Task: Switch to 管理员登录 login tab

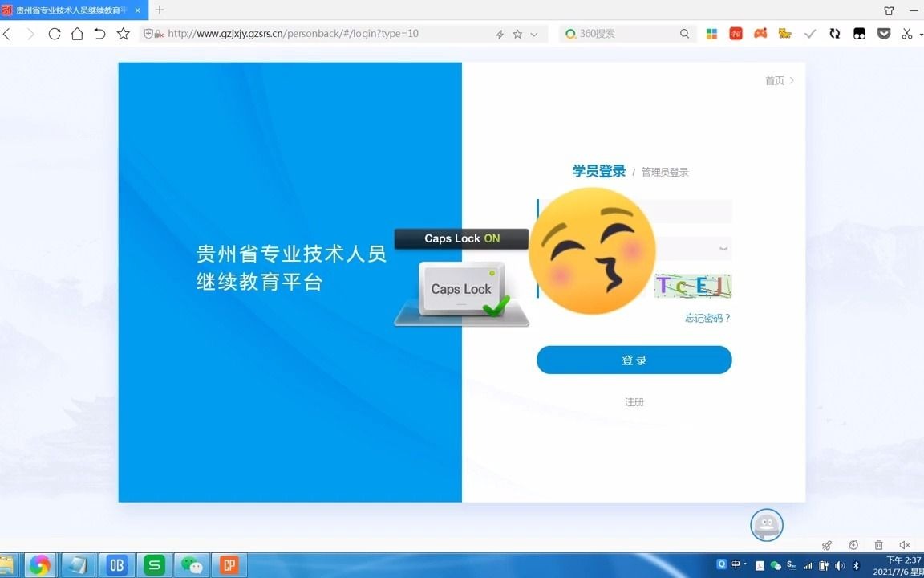Action: tap(664, 171)
